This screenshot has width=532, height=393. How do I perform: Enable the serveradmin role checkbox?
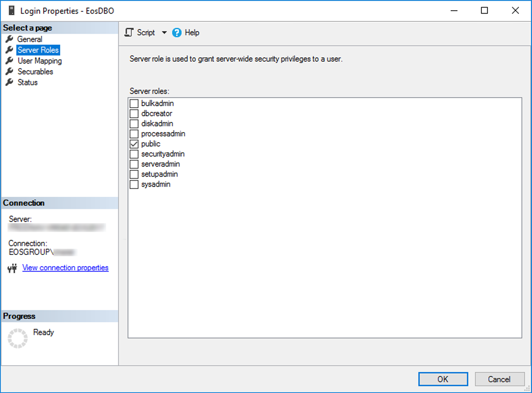[134, 164]
